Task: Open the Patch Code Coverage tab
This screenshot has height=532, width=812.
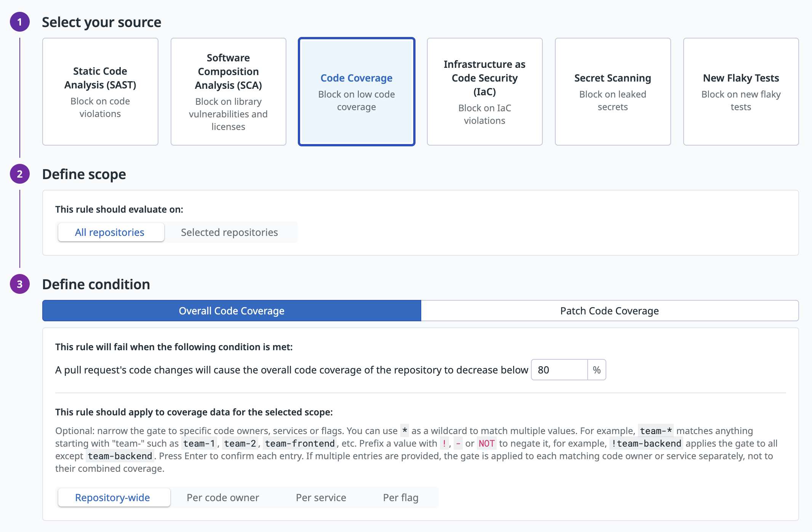Action: click(x=609, y=311)
